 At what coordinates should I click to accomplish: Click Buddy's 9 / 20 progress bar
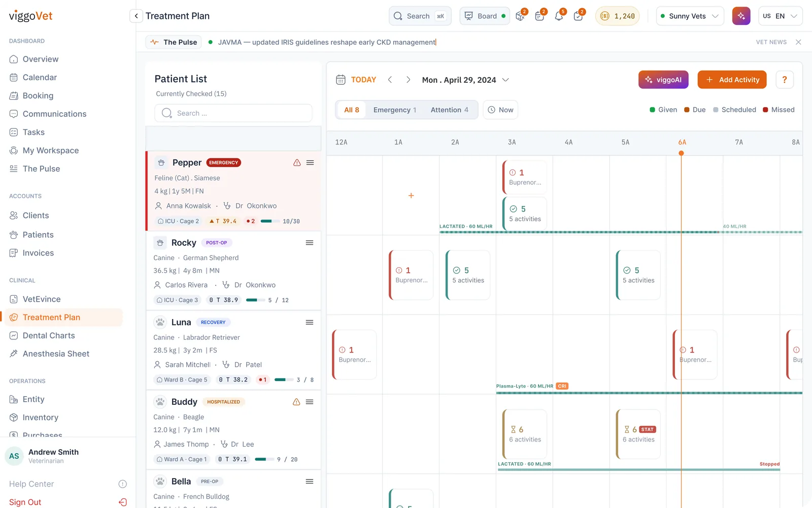tap(264, 459)
